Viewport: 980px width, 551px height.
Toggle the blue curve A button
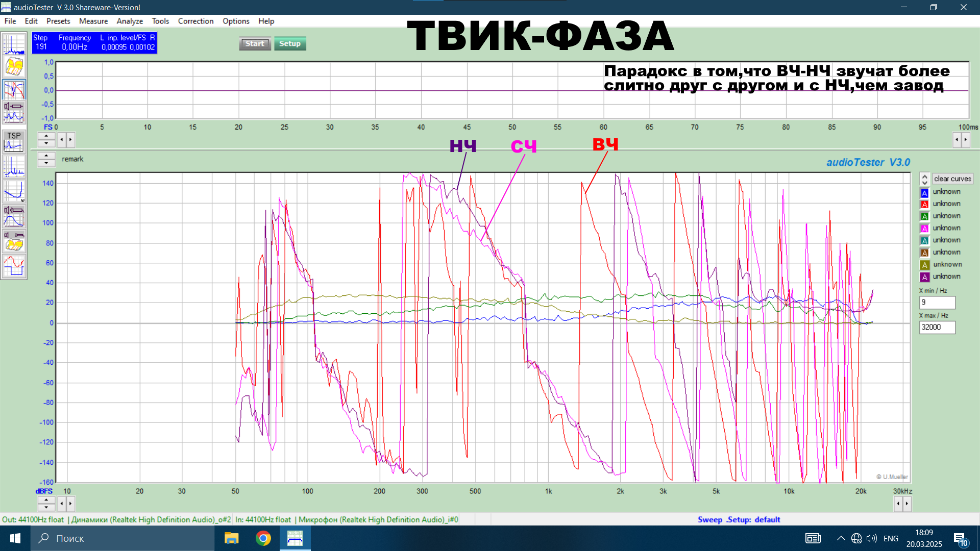click(x=924, y=192)
